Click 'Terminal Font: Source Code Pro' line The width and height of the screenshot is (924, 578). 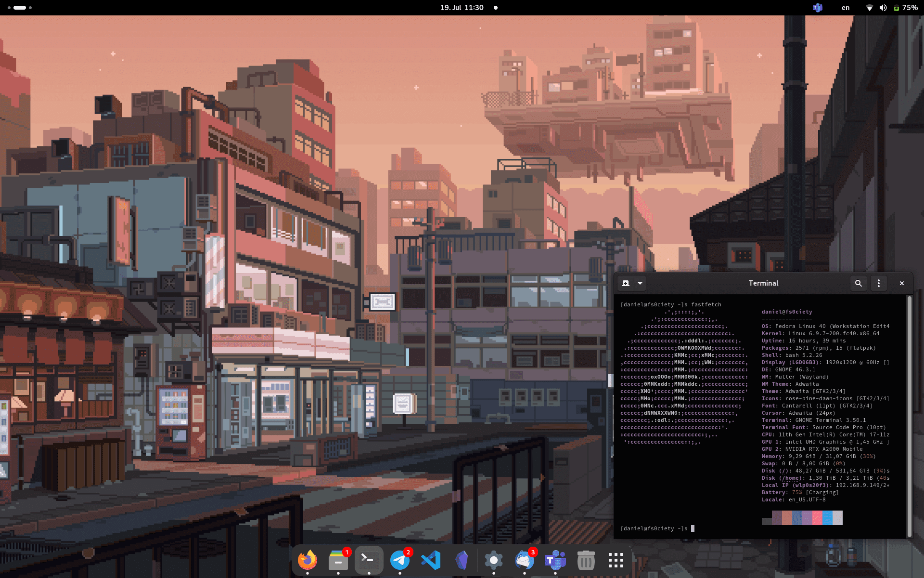pos(824,427)
